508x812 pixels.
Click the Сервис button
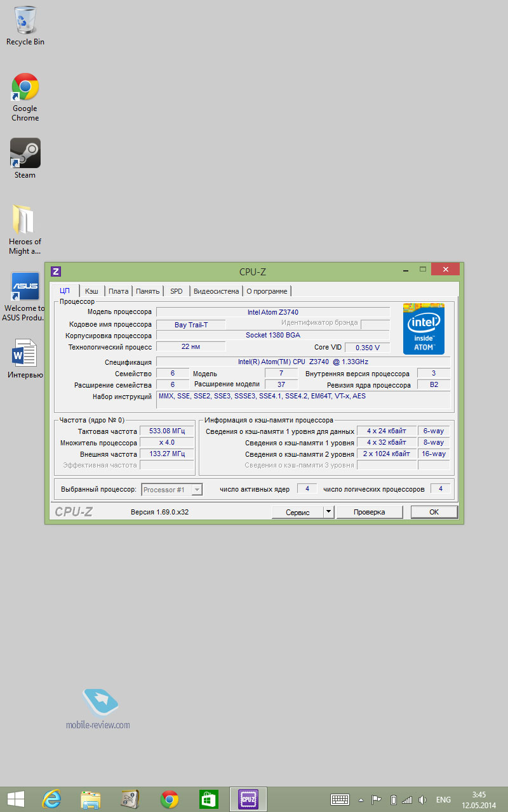(x=297, y=512)
